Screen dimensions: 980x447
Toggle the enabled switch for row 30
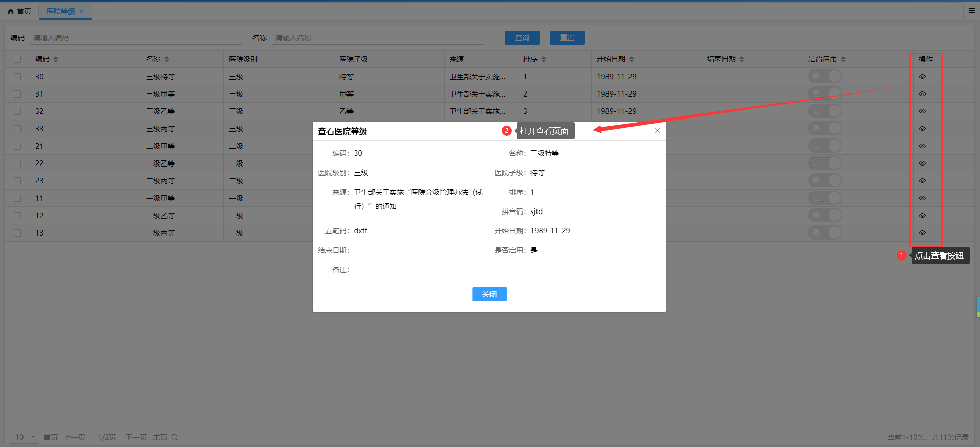pyautogui.click(x=825, y=77)
